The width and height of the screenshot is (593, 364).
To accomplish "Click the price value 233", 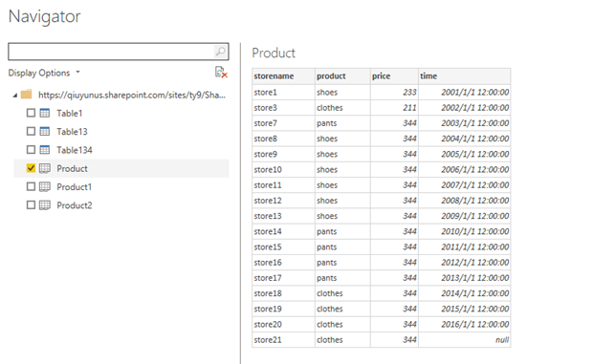I will 394,92.
